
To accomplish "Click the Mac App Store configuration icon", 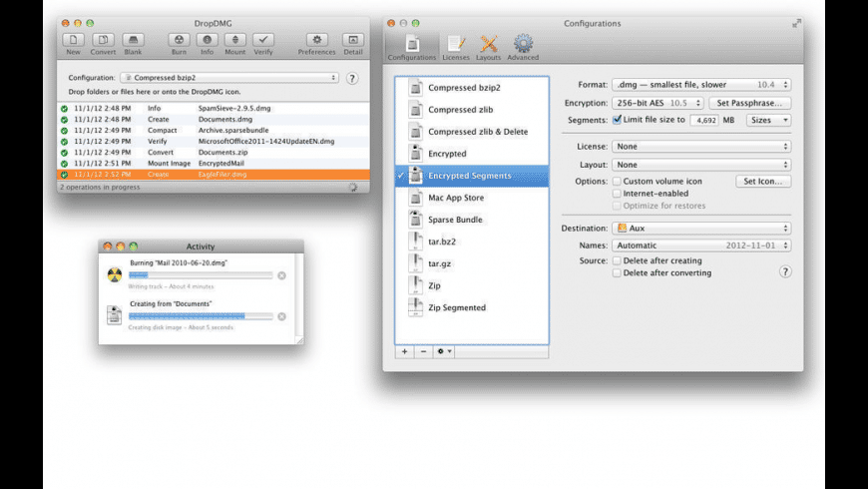I will (415, 198).
